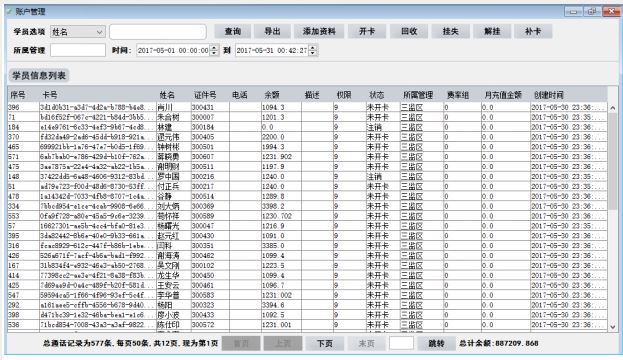The width and height of the screenshot is (623, 360).
Task: Click the start time field 2017-05-01
Action: click(x=173, y=50)
